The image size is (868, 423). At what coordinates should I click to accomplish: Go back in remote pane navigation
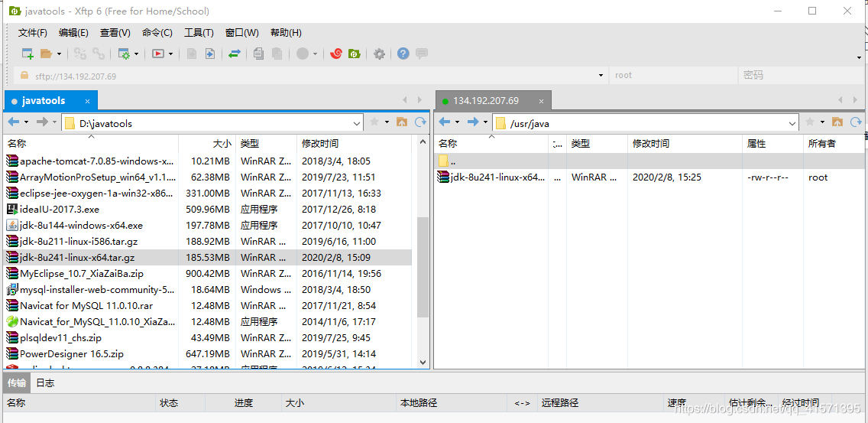[445, 122]
